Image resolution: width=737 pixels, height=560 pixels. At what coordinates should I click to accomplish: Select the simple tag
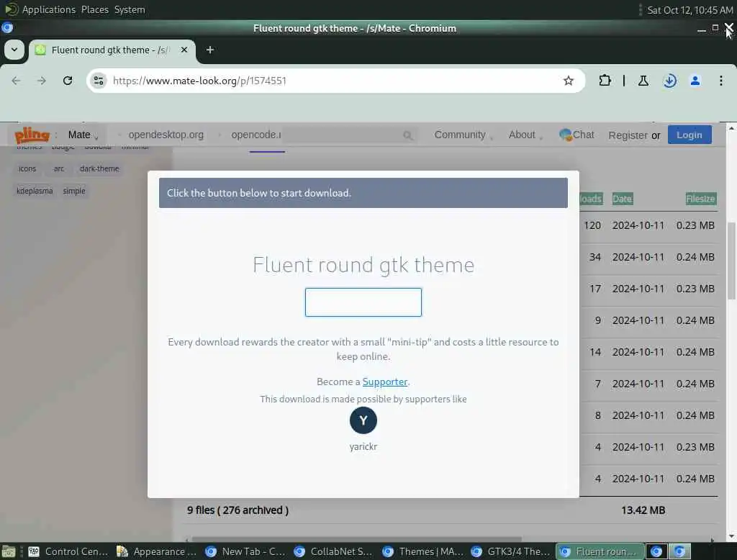(74, 191)
